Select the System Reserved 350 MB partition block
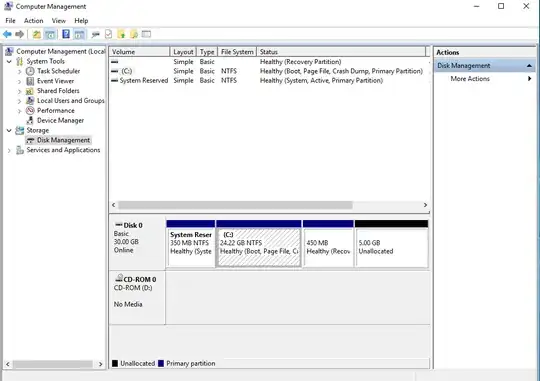 point(191,244)
